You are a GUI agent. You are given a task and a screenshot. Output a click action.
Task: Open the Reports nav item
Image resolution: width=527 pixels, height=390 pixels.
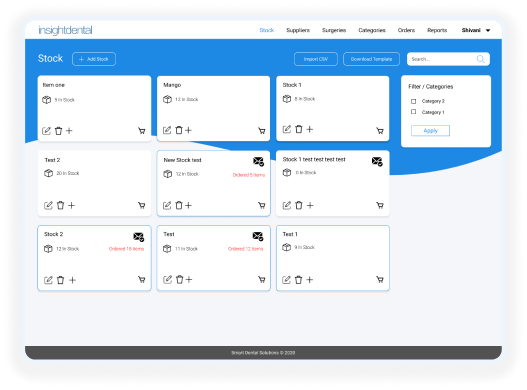437,30
